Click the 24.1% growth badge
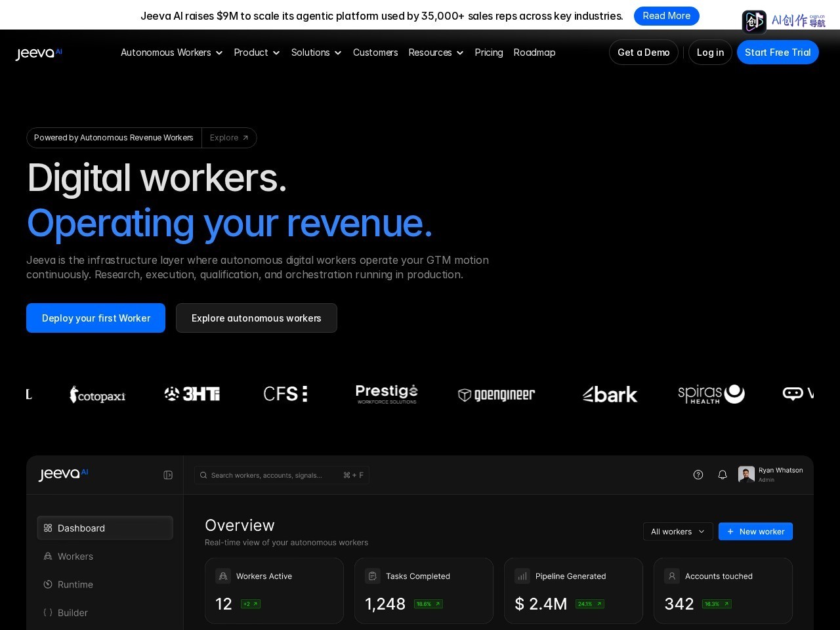Screen dimensions: 840x630 (590, 604)
